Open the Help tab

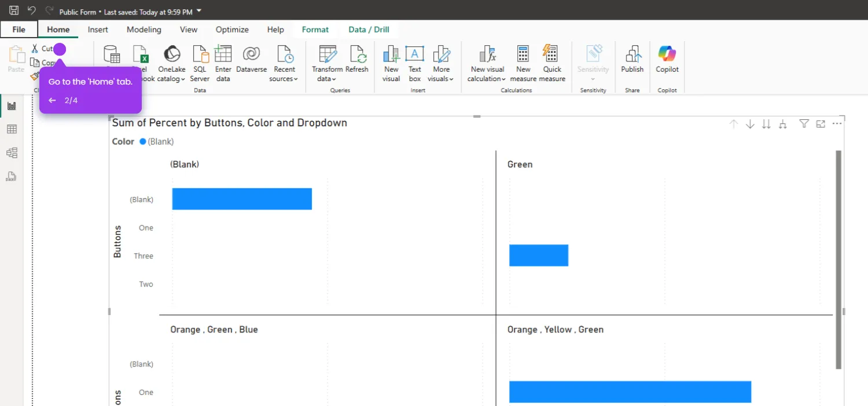point(275,30)
